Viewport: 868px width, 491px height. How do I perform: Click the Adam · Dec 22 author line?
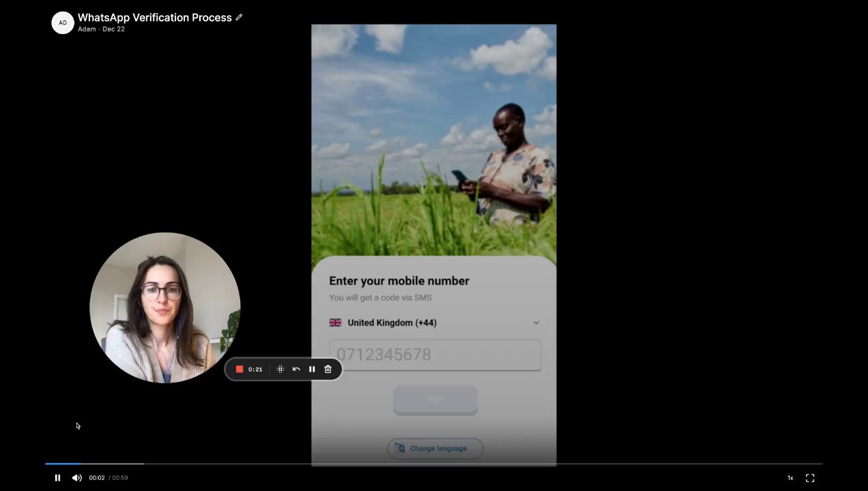pos(101,29)
